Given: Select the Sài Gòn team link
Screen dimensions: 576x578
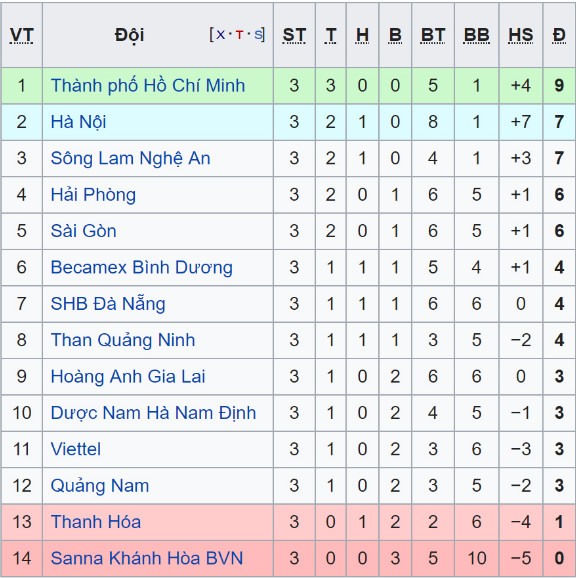Looking at the screenshot, I should (x=84, y=231).
